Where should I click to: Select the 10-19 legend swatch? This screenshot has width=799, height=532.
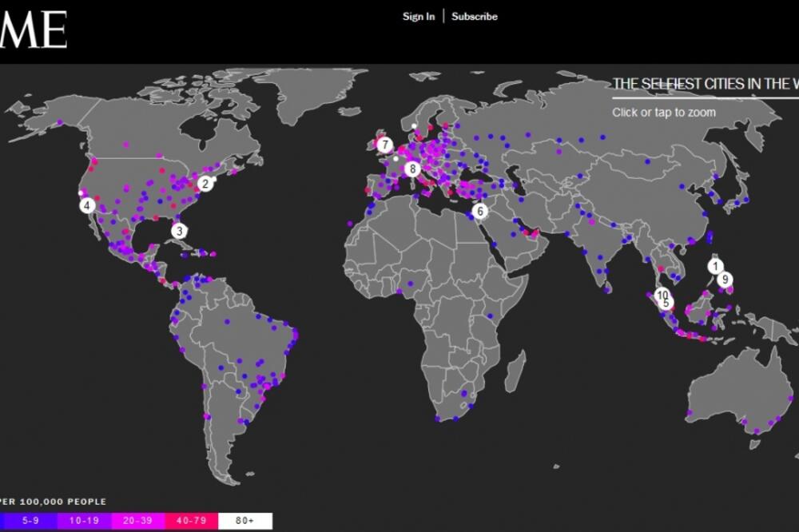coord(83,521)
